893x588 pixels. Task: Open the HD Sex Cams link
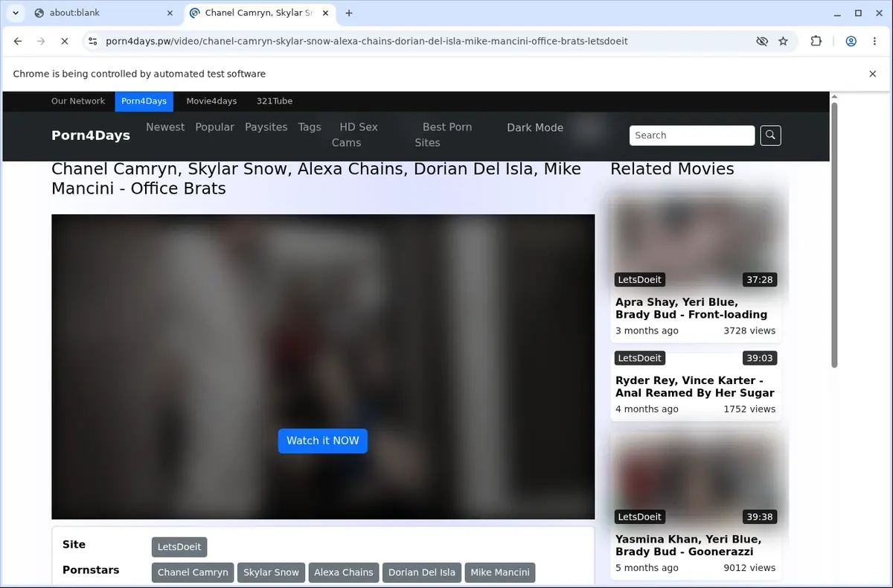pos(355,135)
